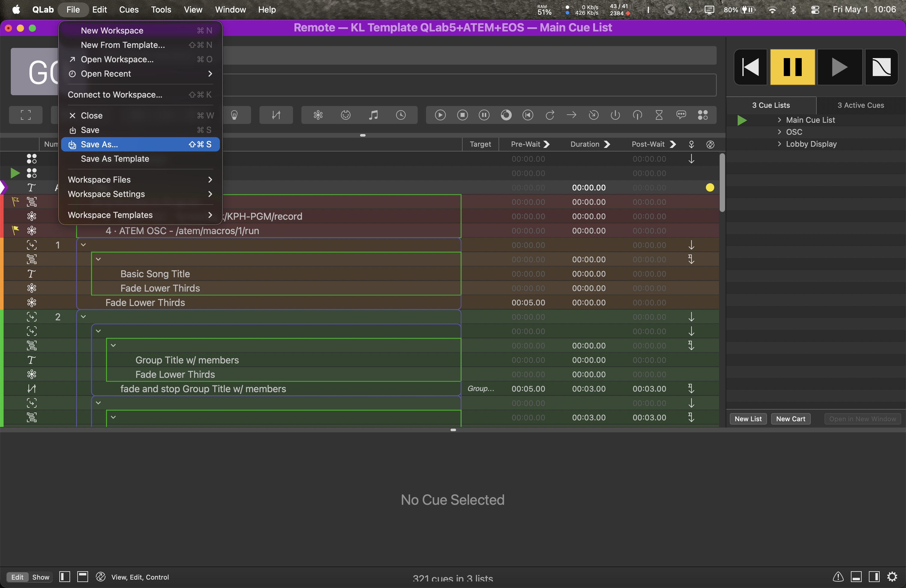Open the Open Recent submenu
The image size is (906, 588).
pyautogui.click(x=141, y=74)
